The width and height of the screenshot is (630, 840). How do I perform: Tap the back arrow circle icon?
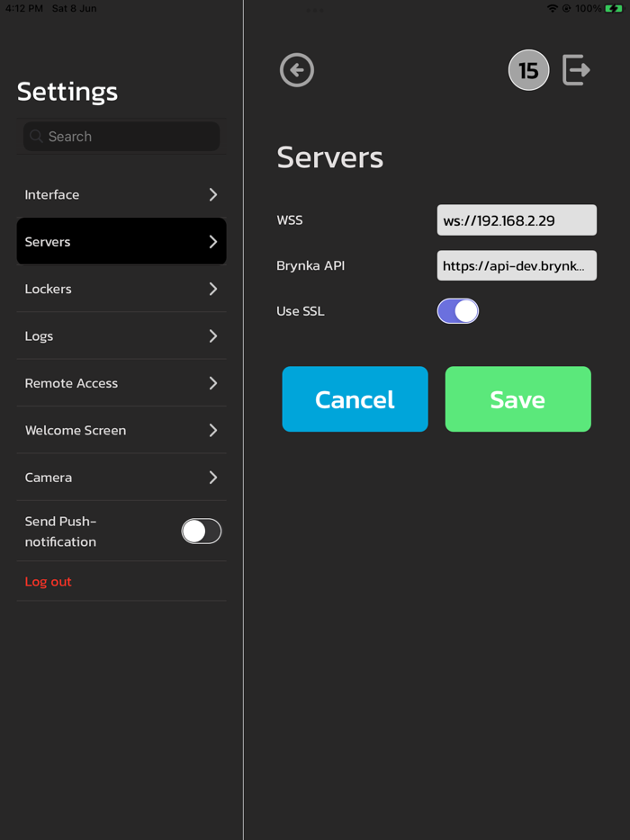tap(296, 69)
